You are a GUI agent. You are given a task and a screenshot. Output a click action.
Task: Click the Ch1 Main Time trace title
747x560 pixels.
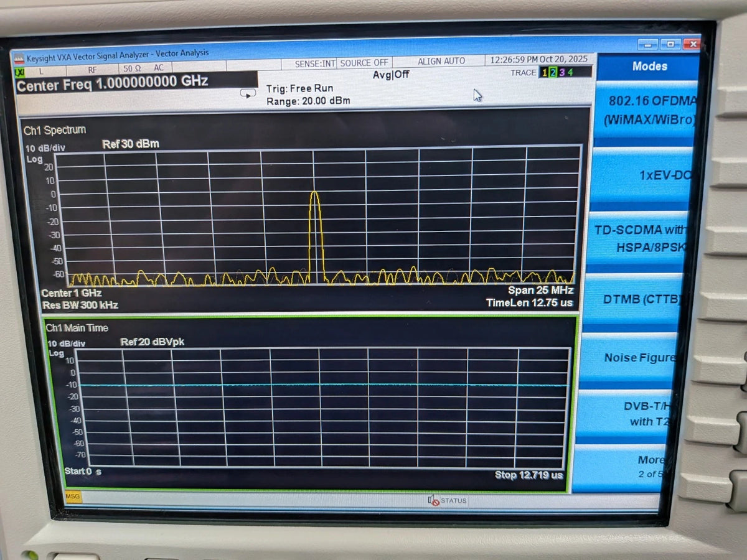(x=77, y=328)
